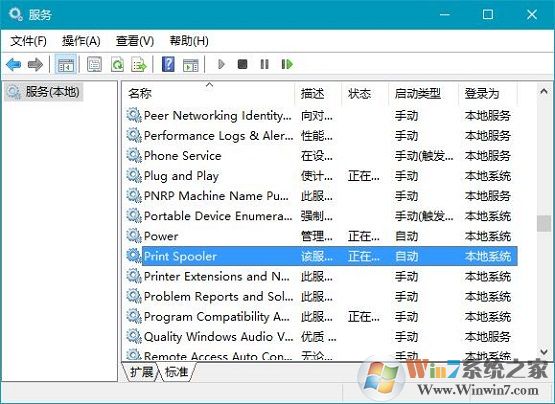Select the Quality Windows Audio V... service
Screen dimensions: 555x404
point(218,337)
